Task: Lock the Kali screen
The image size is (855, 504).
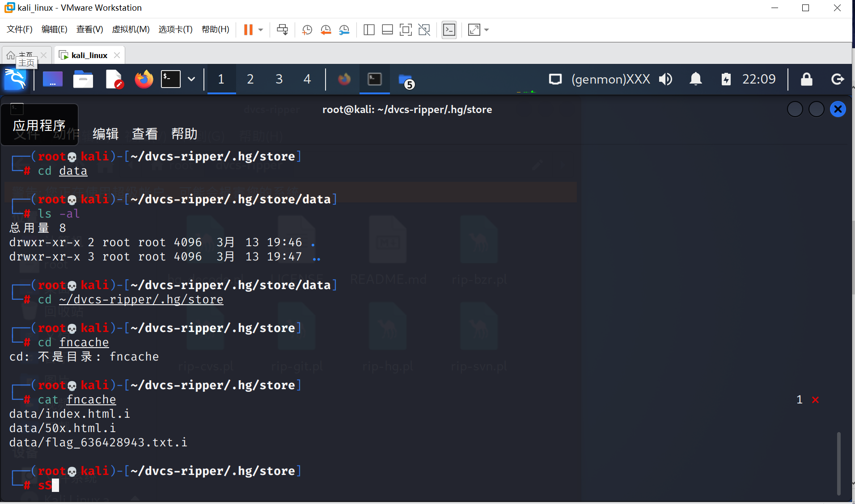Action: (806, 80)
